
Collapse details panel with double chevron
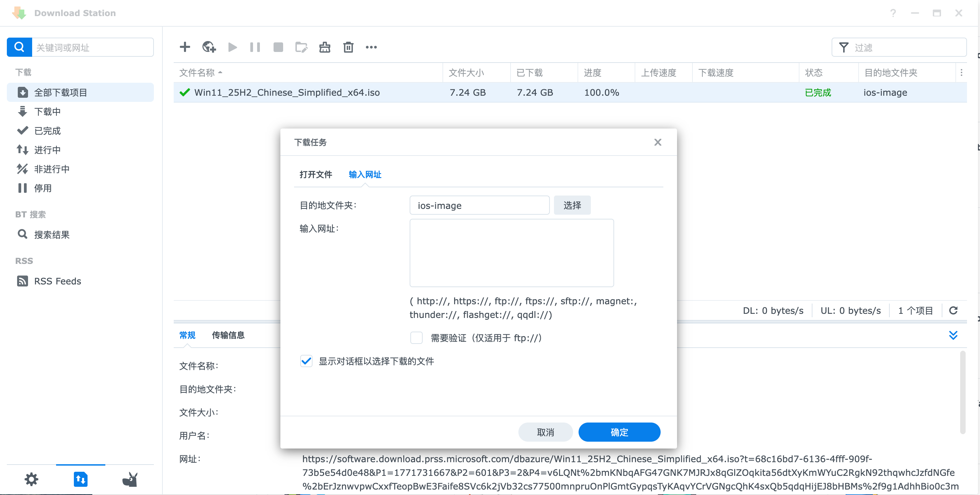[953, 335]
